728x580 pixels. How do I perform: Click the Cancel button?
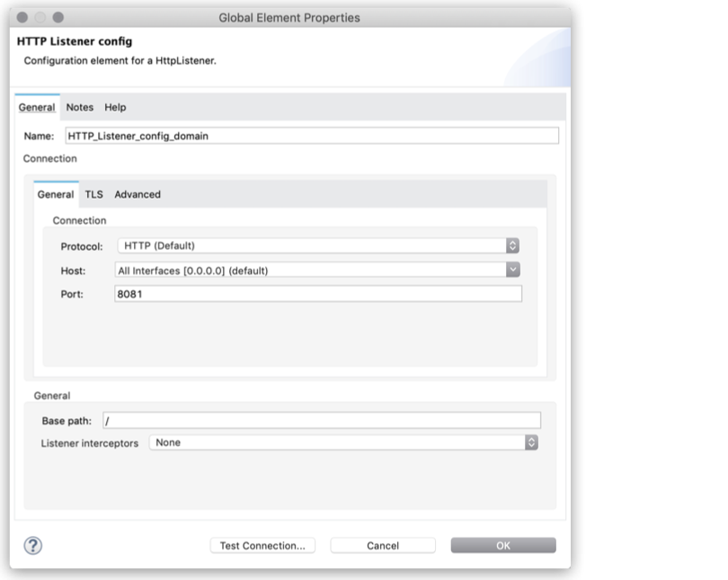[384, 545]
